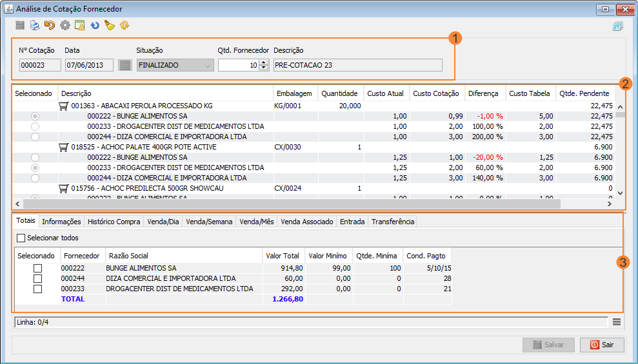Select DROGACENTER radio under ABACAXI PEROLA
638x364 pixels.
35,126
